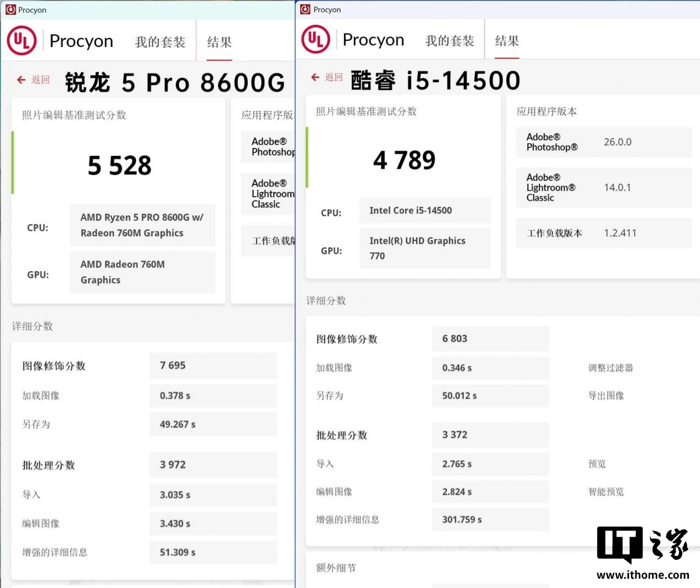Screen dimensions: 700x588
Task: Click 返回 link in left window
Action: pos(40,80)
